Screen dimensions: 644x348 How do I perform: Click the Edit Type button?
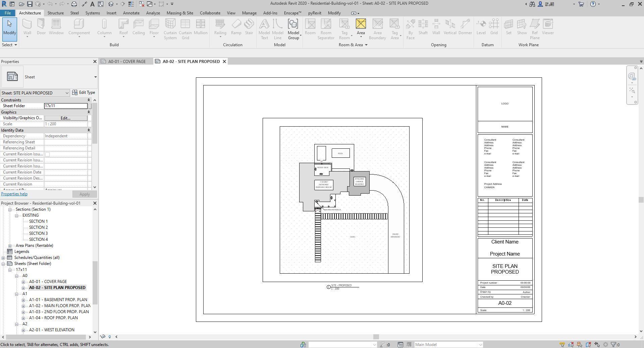[84, 93]
